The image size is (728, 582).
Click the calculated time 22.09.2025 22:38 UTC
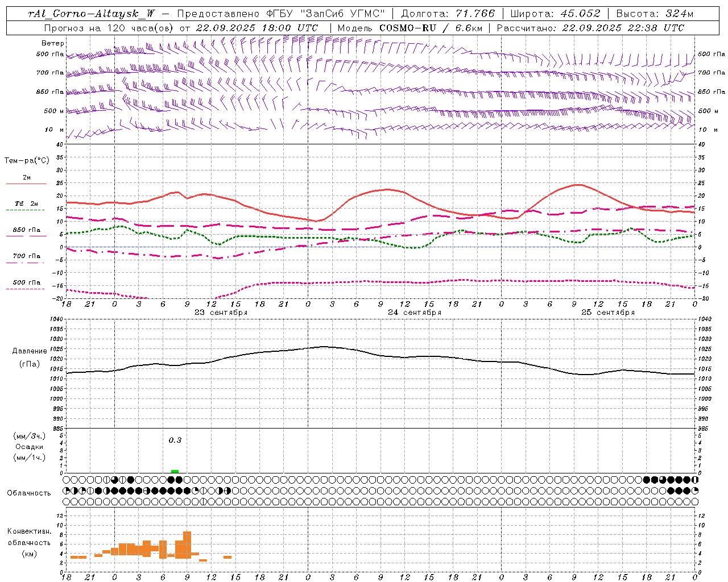[x=623, y=28]
